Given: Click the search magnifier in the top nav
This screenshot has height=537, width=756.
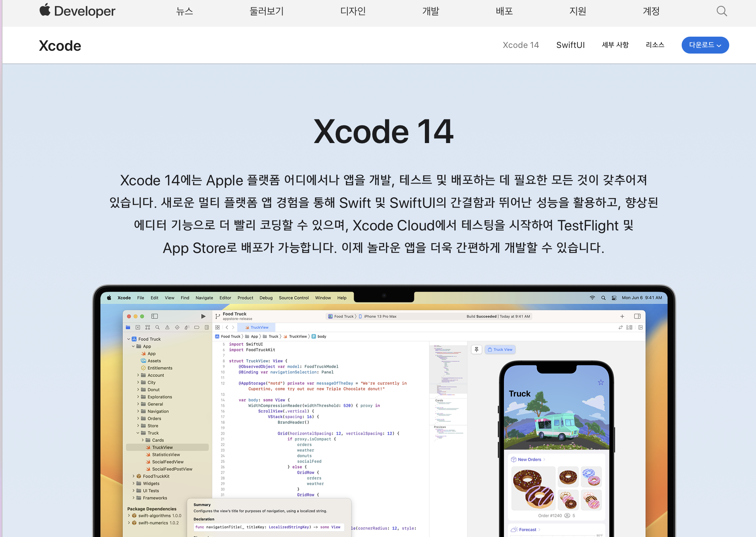Looking at the screenshot, I should point(721,11).
